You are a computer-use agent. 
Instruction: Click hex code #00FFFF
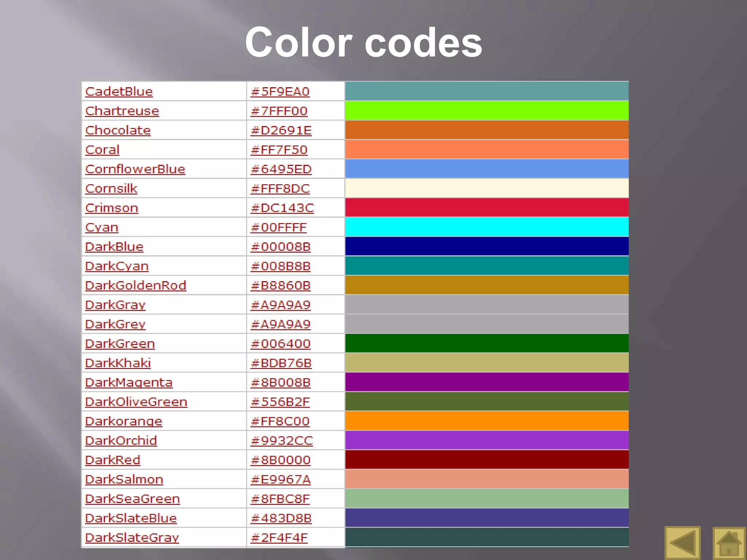point(279,227)
